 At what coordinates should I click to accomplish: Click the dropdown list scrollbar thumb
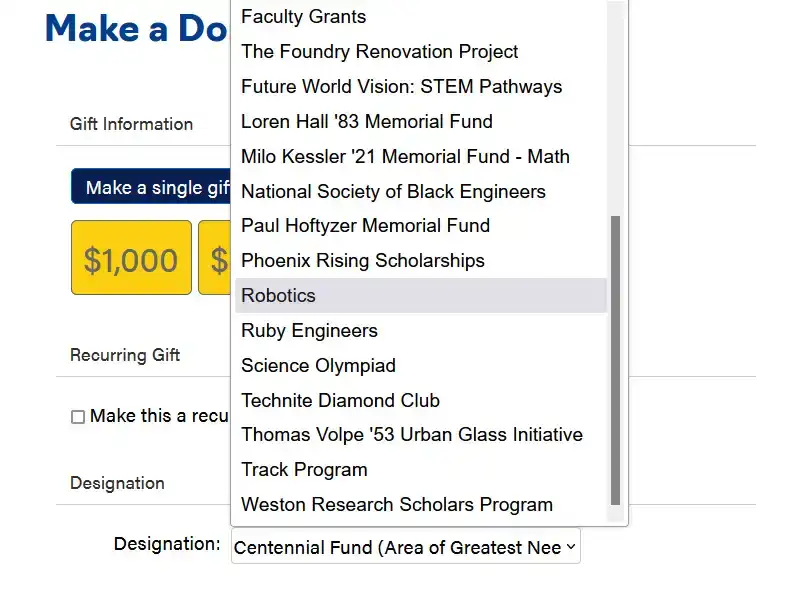click(x=615, y=360)
